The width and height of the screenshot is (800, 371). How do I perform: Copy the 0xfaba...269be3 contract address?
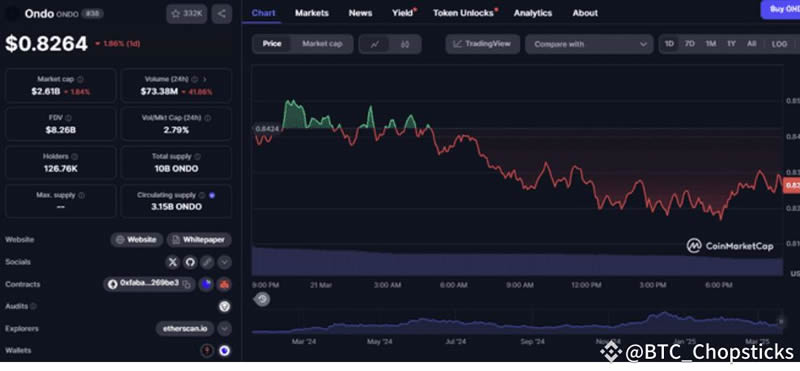187,284
